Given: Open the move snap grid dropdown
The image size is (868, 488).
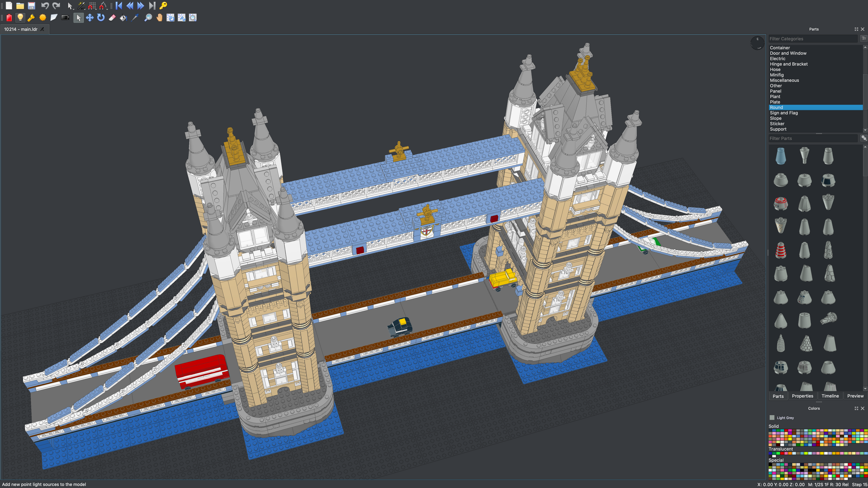Looking at the screenshot, I should point(92,5).
